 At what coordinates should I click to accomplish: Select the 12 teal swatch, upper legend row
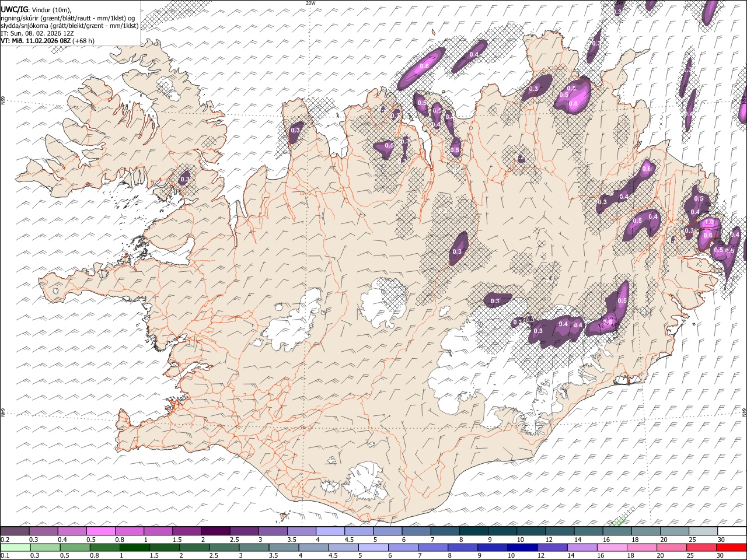click(x=560, y=531)
